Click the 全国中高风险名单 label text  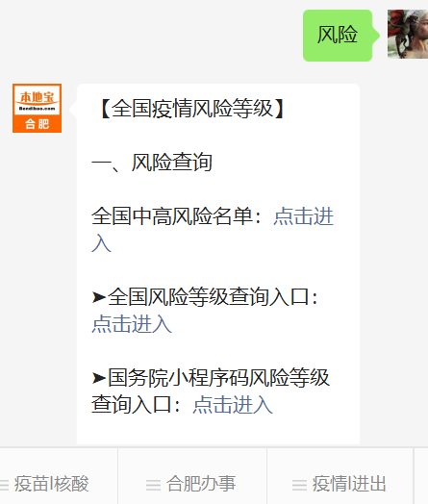172,216
